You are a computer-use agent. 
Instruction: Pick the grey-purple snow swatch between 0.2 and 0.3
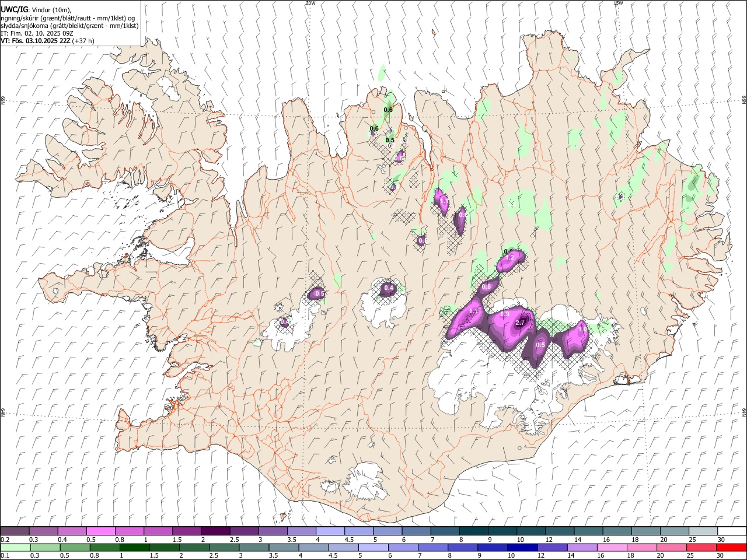point(15,531)
